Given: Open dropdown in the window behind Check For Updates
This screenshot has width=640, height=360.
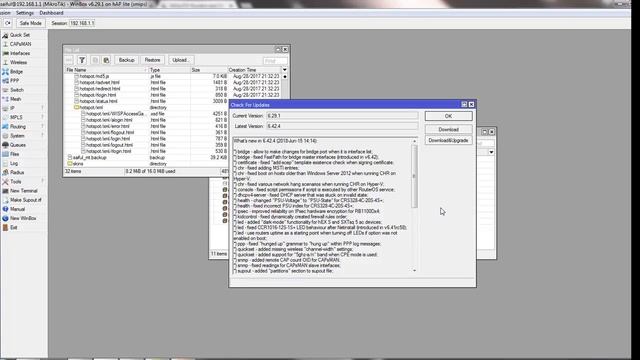Looking at the screenshot, I should [491, 152].
